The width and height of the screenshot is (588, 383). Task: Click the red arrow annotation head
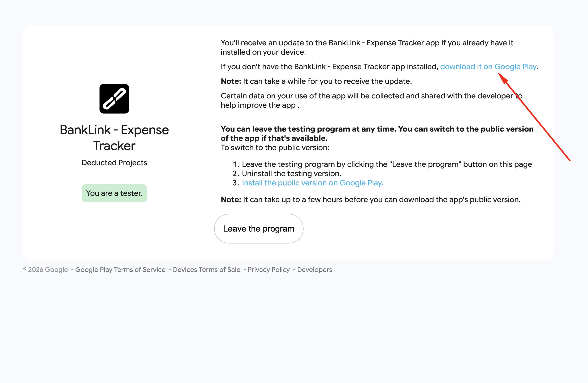[x=502, y=77]
